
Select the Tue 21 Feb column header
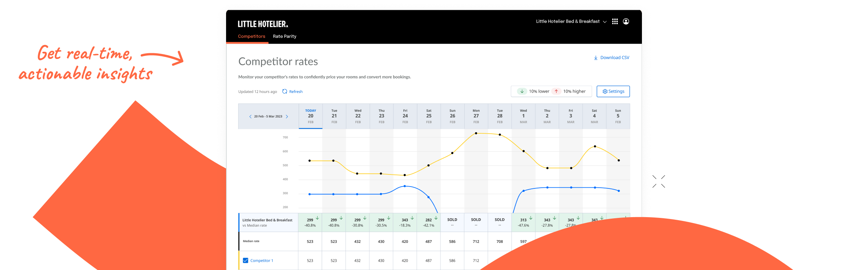[x=334, y=116]
